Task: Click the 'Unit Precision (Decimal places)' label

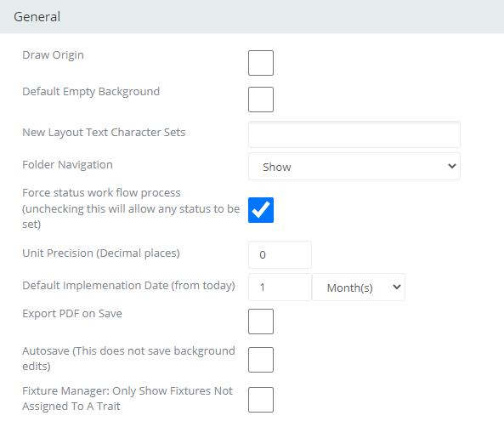Action: tap(101, 253)
